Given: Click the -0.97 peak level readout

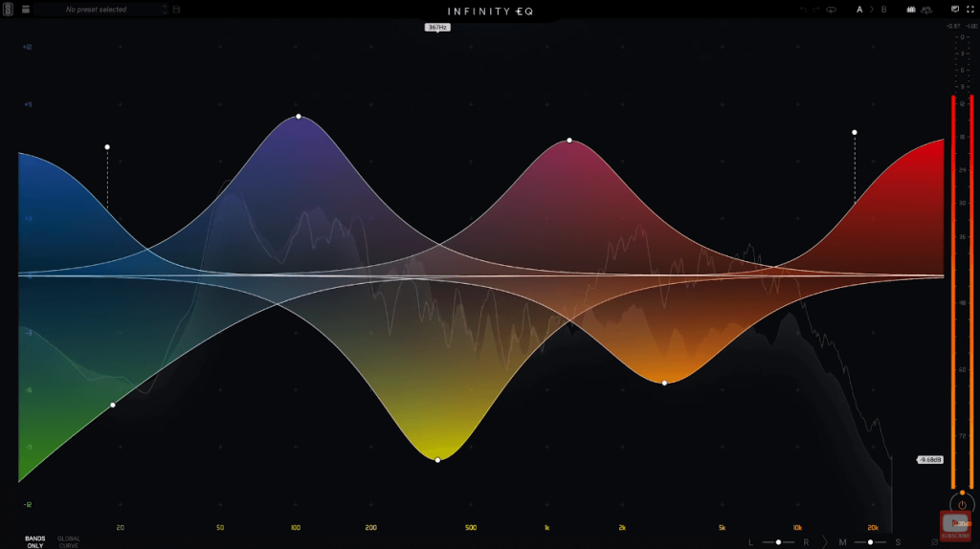Looking at the screenshot, I should point(953,26).
